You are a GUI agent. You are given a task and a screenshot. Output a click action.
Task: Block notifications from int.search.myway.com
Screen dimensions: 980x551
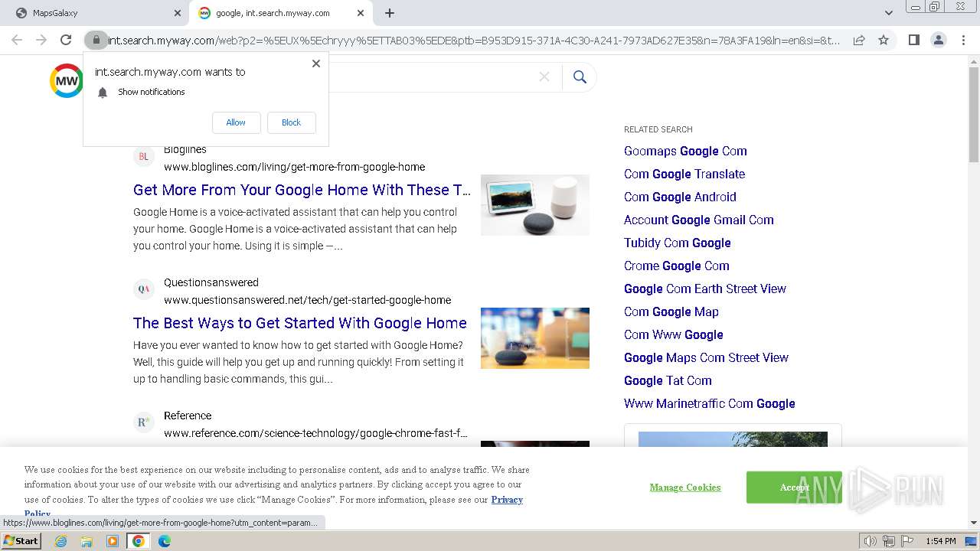click(291, 122)
